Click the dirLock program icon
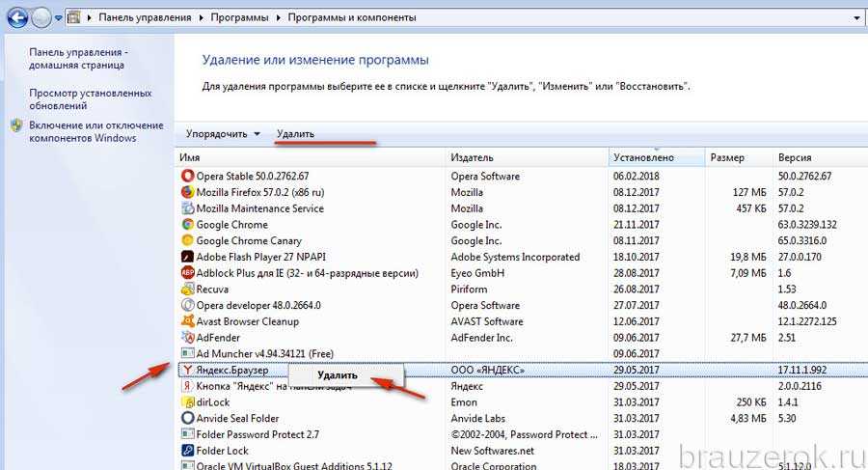This screenshot has width=868, height=470. coord(188,401)
